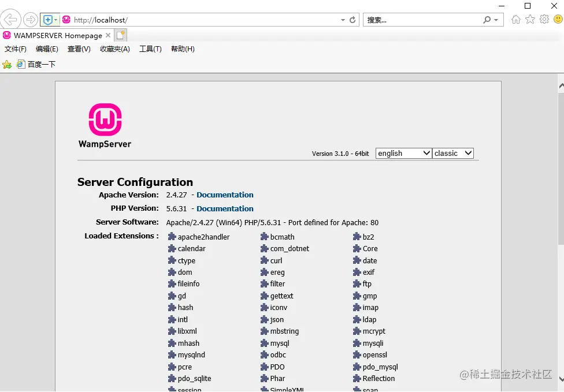The width and height of the screenshot is (564, 392).
Task: Open the 帮助(H) menu
Action: [183, 49]
